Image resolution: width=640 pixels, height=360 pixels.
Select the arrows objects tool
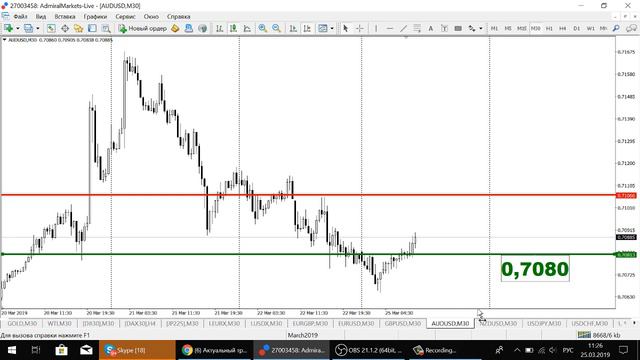tap(472, 28)
